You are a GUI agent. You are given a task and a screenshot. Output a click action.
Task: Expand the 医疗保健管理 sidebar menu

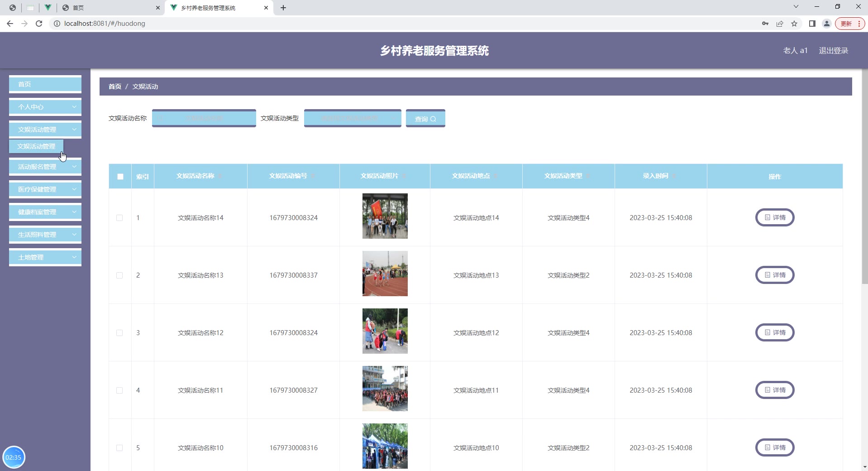(x=45, y=189)
